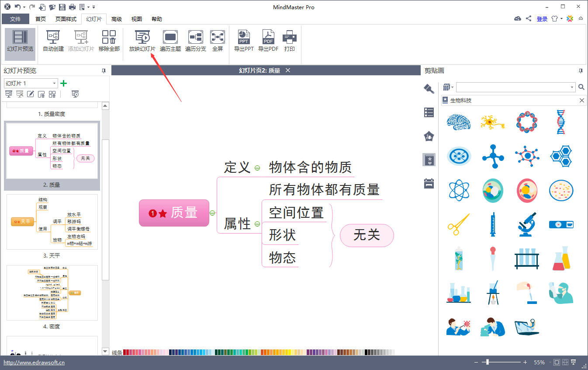Click the 导出PPT export icon
This screenshot has width=588, height=370.
(243, 37)
